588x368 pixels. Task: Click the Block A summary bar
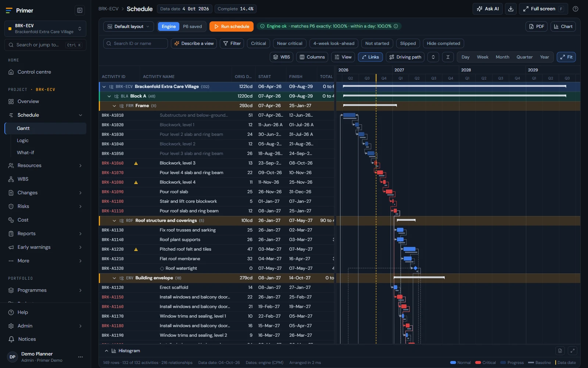[x=455, y=96]
